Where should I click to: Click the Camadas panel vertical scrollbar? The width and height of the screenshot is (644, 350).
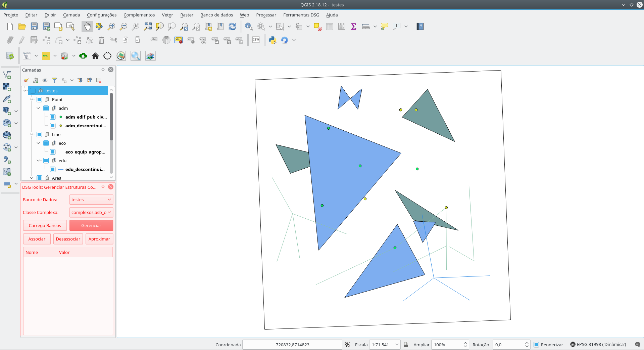(111, 117)
